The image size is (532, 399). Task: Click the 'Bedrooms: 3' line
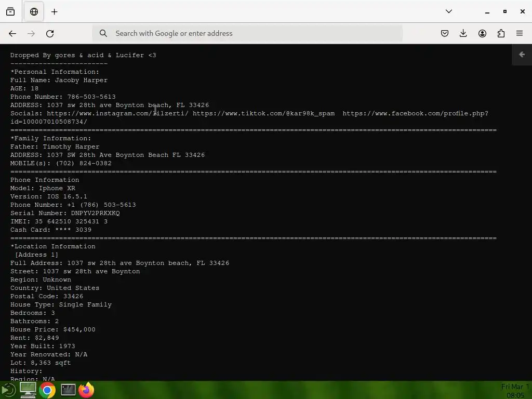[x=33, y=313]
